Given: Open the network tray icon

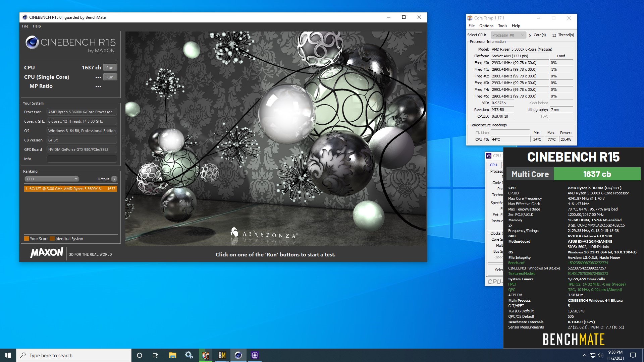Looking at the screenshot, I should [x=593, y=355].
